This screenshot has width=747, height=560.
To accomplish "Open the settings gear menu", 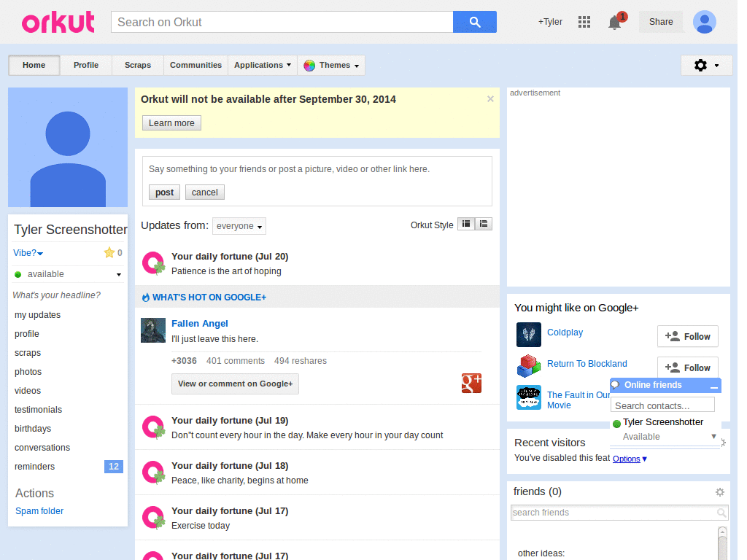I will (x=706, y=65).
